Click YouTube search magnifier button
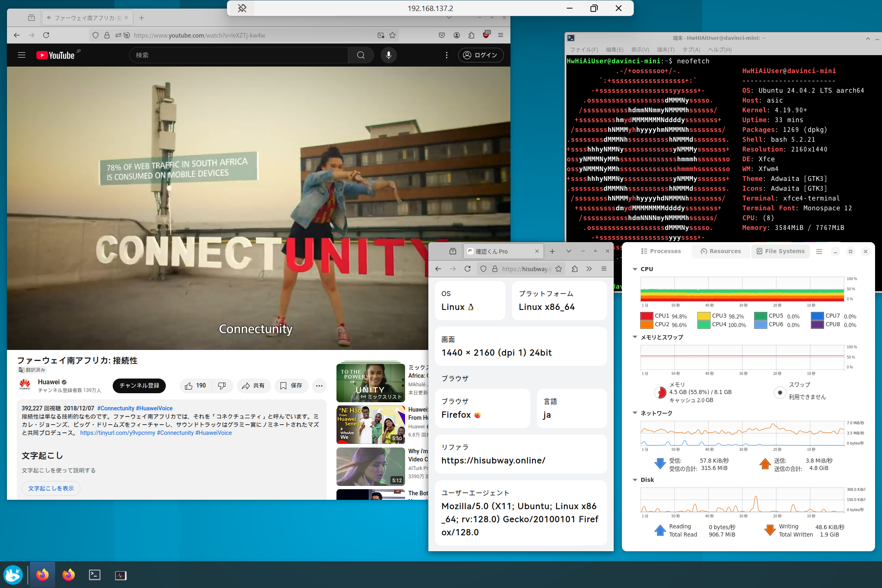This screenshot has height=588, width=882. coord(361,55)
